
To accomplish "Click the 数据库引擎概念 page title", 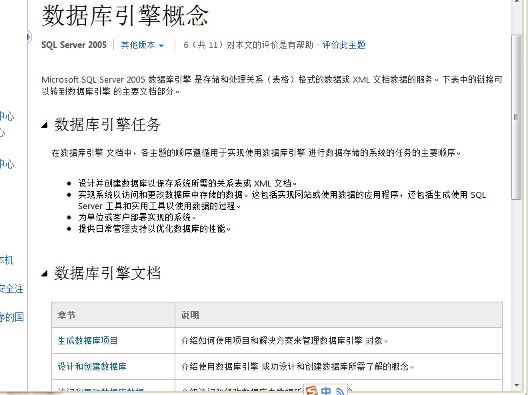I will tap(125, 15).
